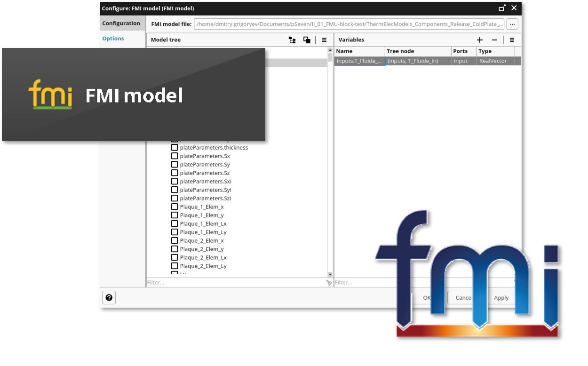Click the Model tree scrollbar down arrow

point(330,274)
